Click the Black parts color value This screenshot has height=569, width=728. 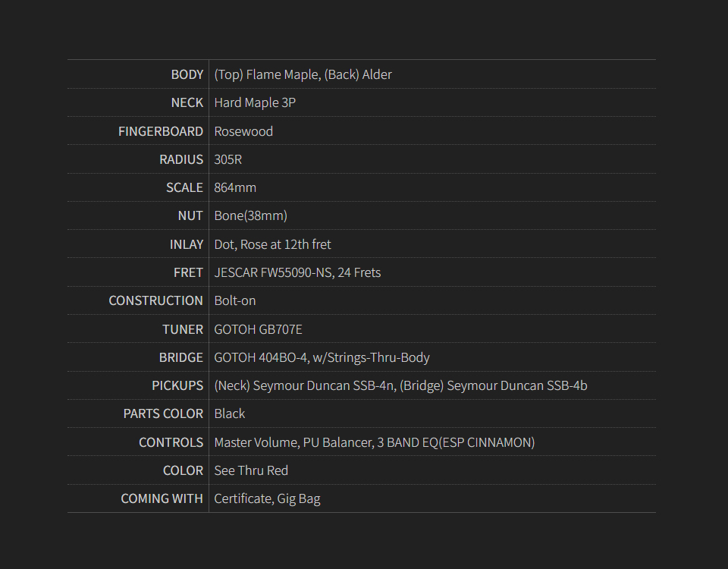230,413
